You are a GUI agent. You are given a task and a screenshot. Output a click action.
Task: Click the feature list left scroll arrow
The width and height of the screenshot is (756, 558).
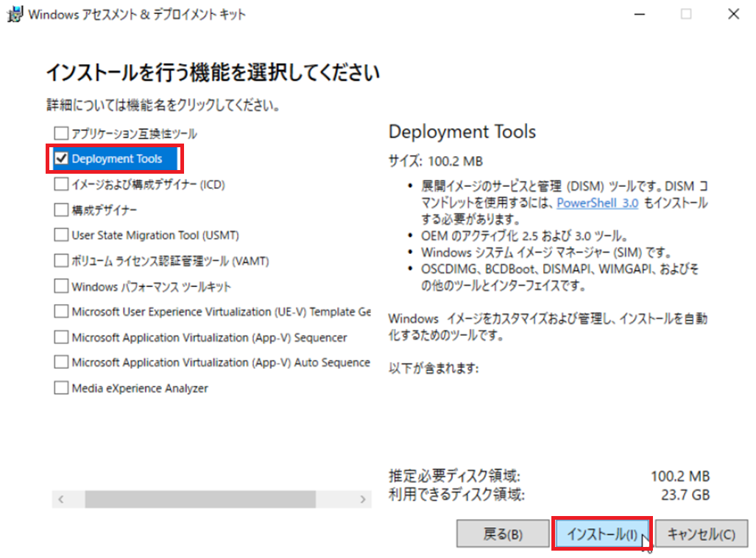(x=61, y=499)
